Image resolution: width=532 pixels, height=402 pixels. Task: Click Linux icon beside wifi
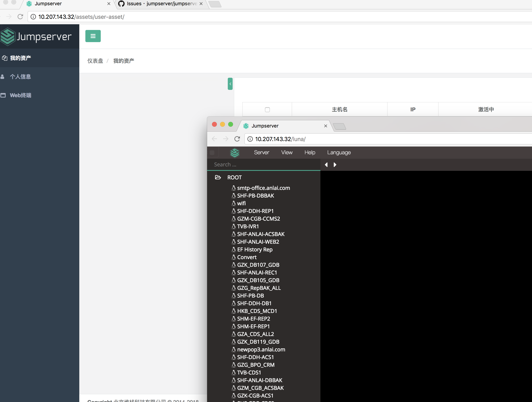click(x=233, y=203)
